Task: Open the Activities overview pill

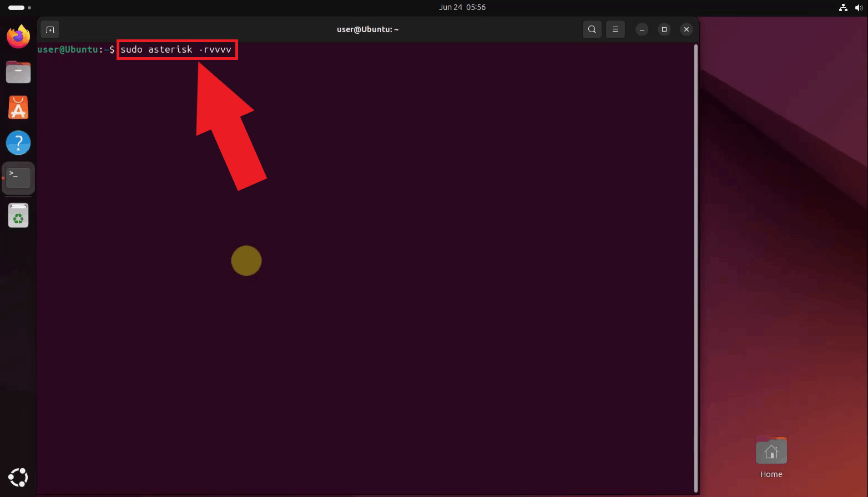Action: click(x=19, y=8)
